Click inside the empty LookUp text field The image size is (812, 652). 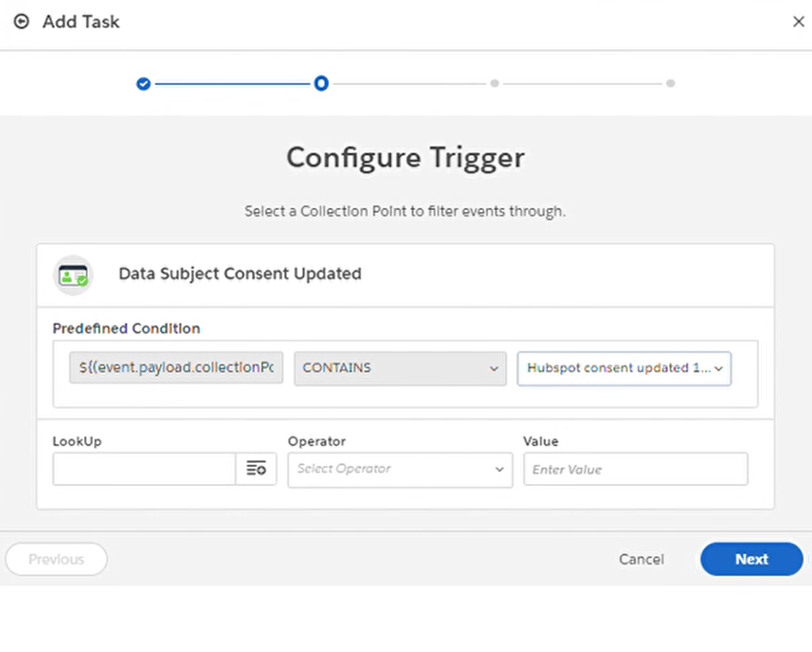pos(143,468)
